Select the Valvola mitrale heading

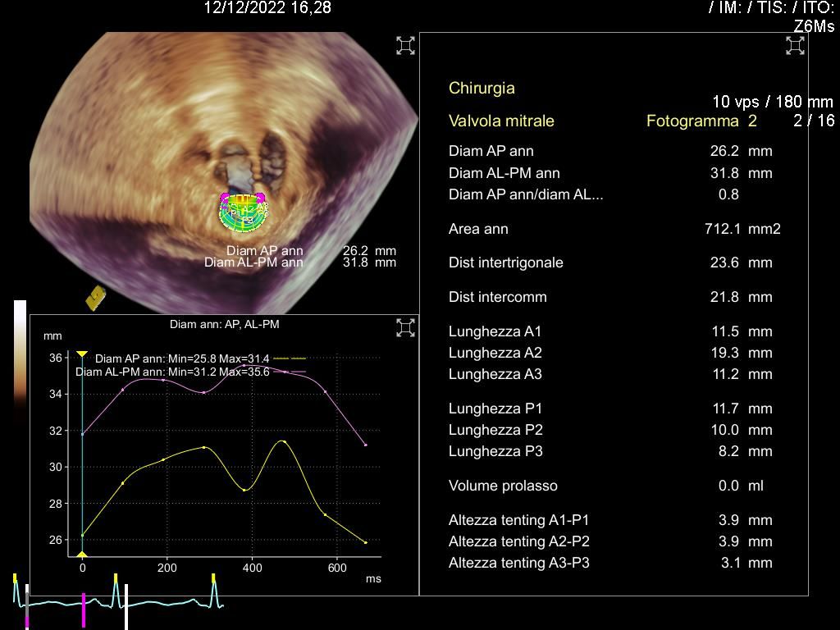point(501,121)
